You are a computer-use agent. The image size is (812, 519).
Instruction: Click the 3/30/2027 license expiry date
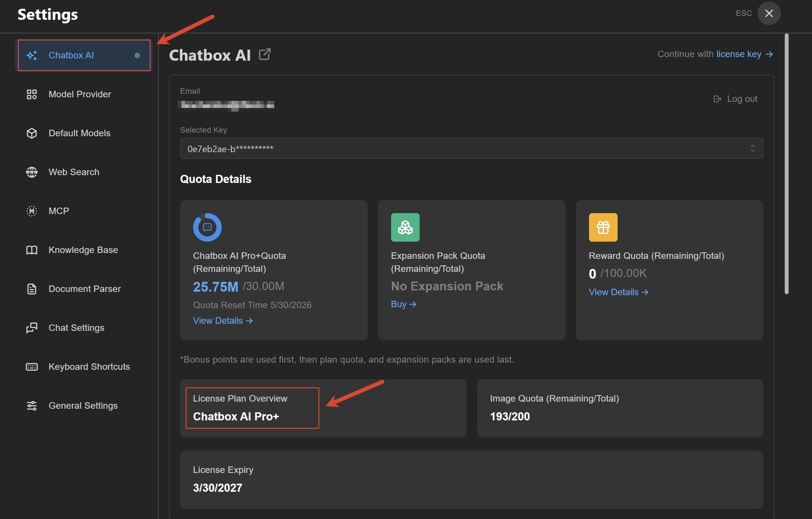(217, 488)
